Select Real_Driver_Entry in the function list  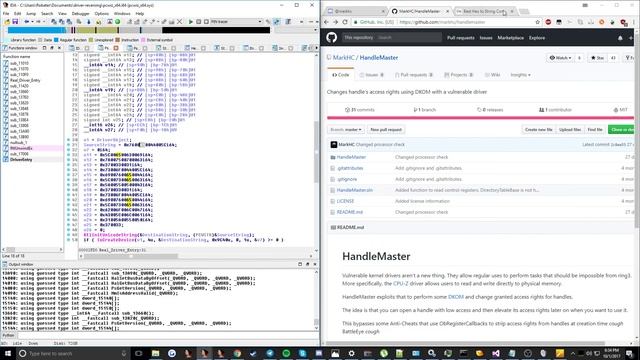25,80
